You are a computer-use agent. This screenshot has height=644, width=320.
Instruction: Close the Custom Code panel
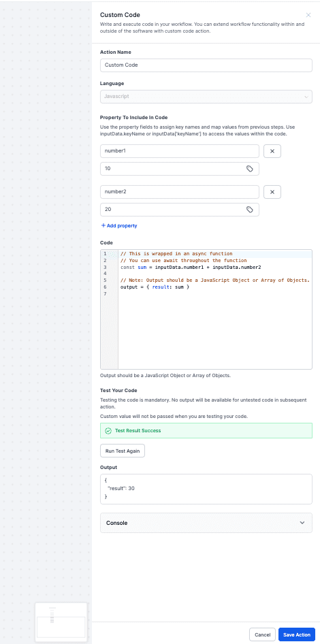click(x=308, y=15)
